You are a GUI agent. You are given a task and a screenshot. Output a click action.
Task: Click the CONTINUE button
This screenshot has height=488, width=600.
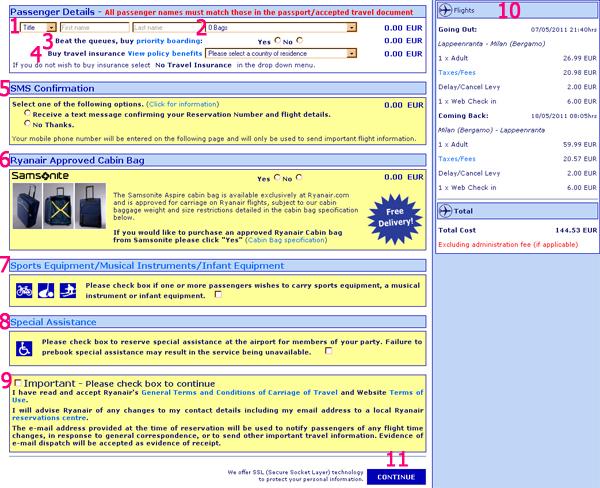(396, 477)
